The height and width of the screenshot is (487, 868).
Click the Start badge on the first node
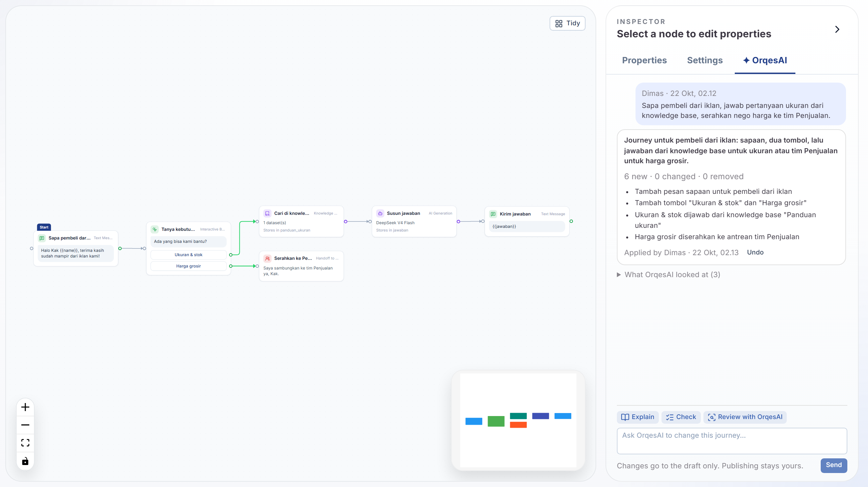[44, 227]
